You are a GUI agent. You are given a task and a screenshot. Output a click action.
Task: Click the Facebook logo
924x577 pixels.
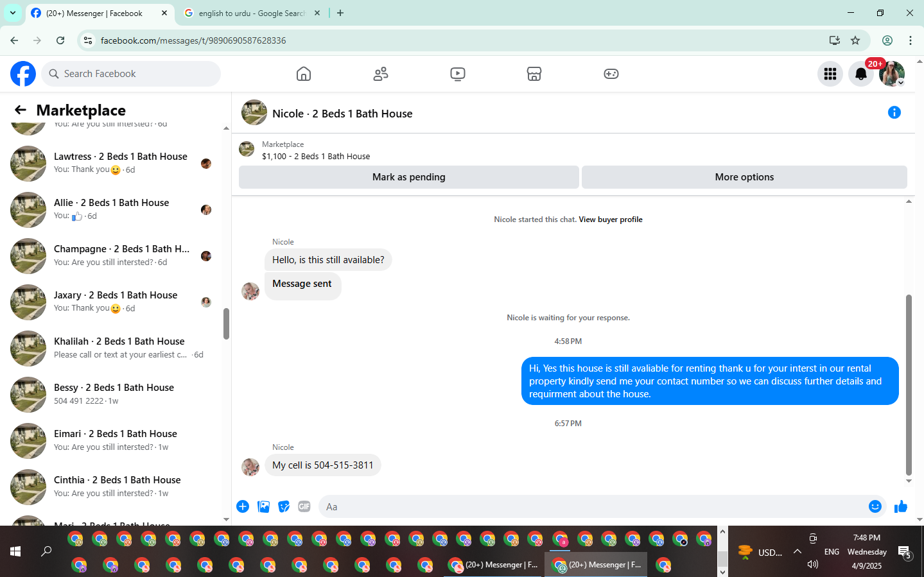pyautogui.click(x=23, y=74)
